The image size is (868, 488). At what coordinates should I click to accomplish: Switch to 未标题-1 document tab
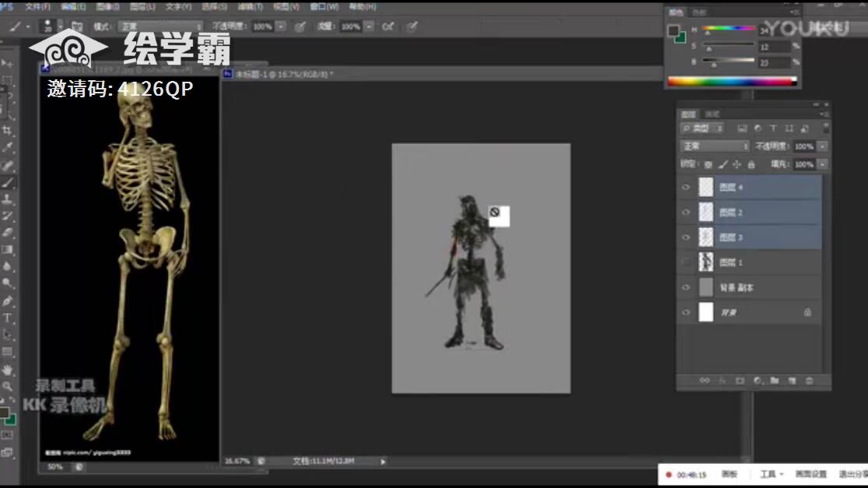pyautogui.click(x=283, y=74)
